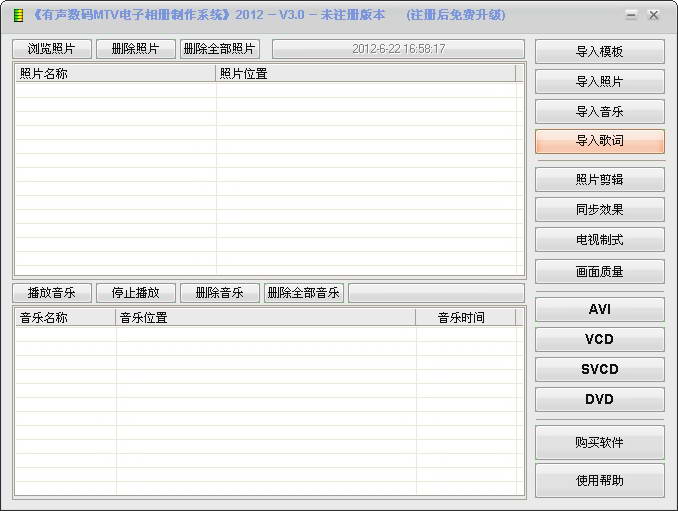The height and width of the screenshot is (511, 678).
Task: Select the 照片名称 column header
Action: [115, 73]
